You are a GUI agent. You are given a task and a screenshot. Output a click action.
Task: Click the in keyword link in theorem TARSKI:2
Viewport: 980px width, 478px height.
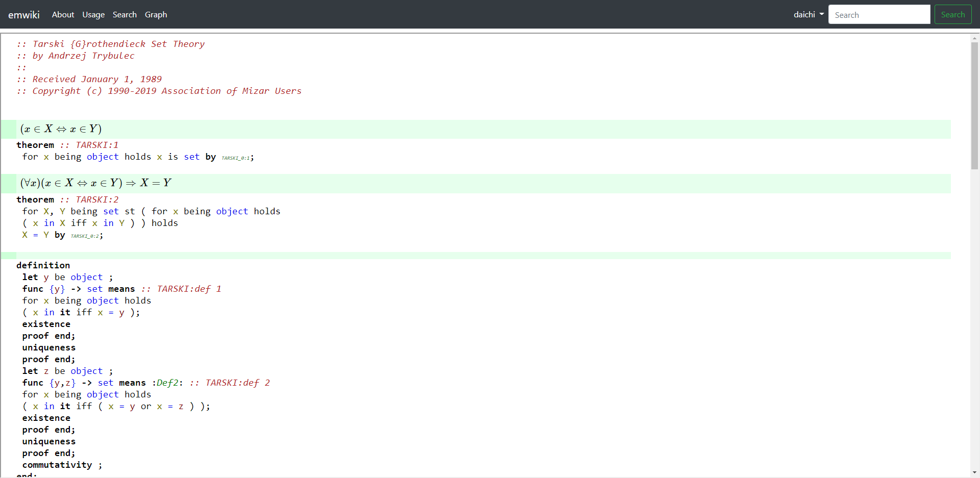pos(49,223)
